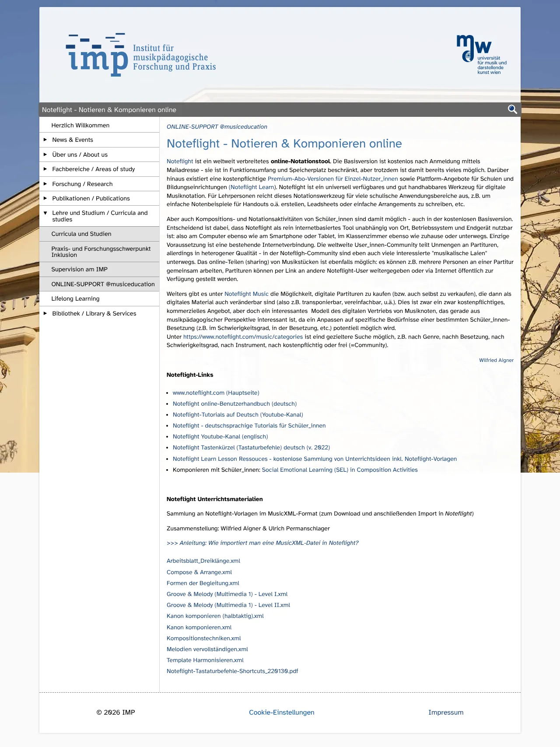Open the mdw university logo link
The width and height of the screenshot is (560, 747).
[481, 55]
